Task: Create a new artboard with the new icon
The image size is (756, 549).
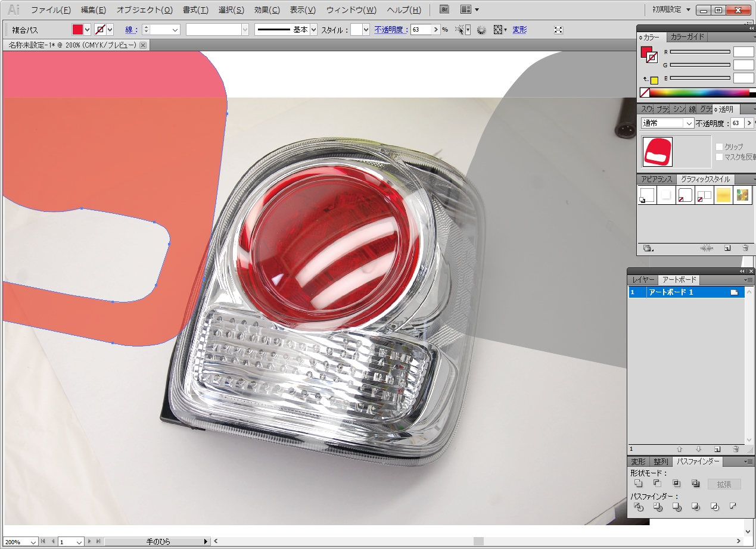Action: coord(717,450)
